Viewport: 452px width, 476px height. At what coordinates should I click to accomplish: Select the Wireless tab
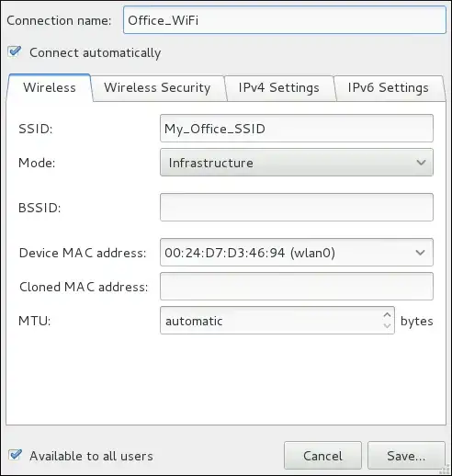click(50, 87)
